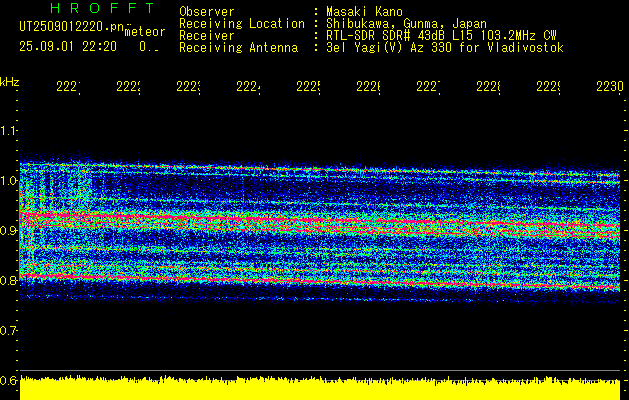Click the date stamp 25.09.01 22:20
Screen dimensions: 629x400
click(x=68, y=47)
